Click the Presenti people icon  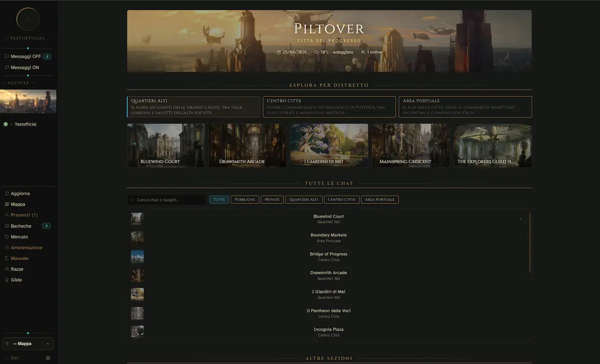tap(6, 215)
